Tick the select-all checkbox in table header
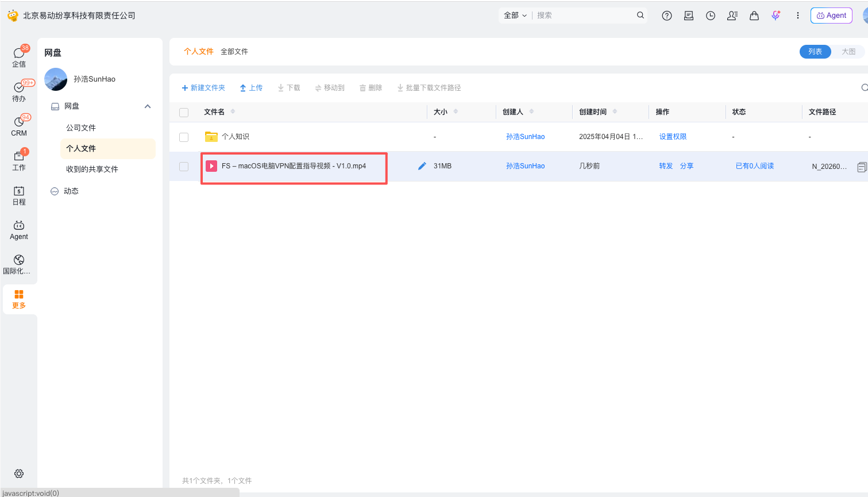868x497 pixels. 184,113
